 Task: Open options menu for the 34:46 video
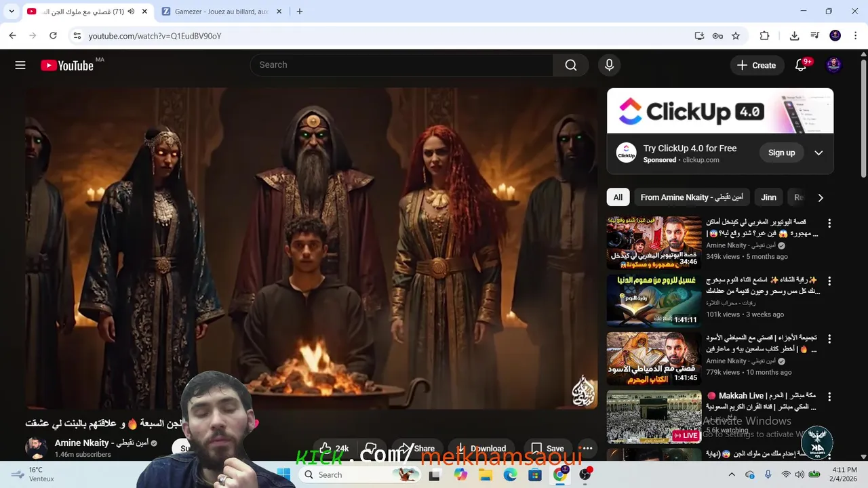(829, 223)
